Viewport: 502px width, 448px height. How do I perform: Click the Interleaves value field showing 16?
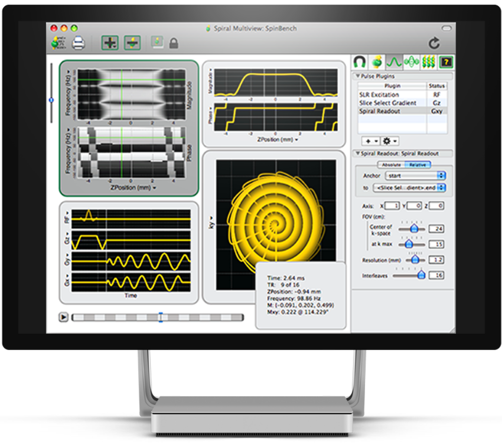coord(436,275)
